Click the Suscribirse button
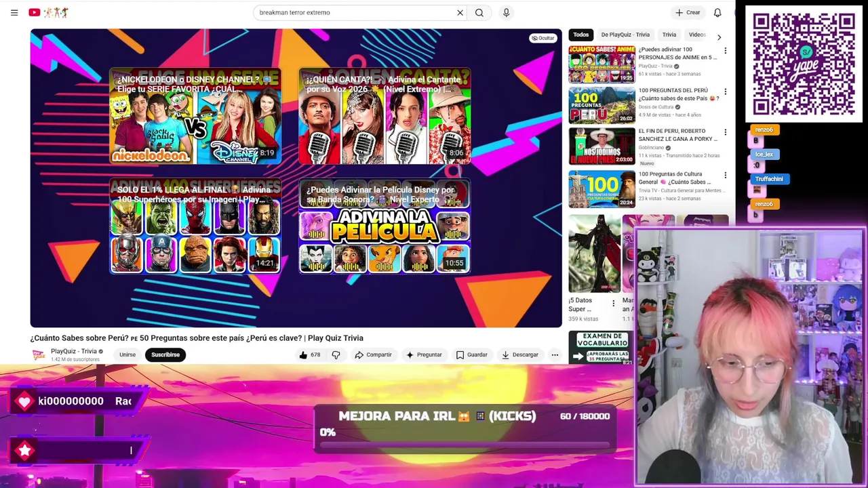 point(165,354)
